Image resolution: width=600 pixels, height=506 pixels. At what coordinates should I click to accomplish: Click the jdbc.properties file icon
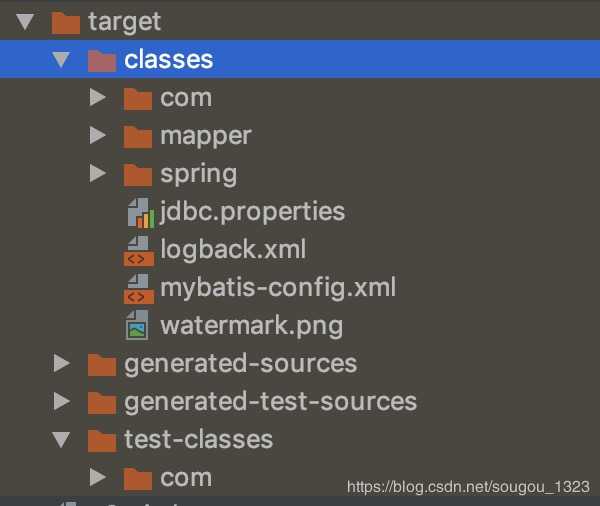pyautogui.click(x=138, y=212)
